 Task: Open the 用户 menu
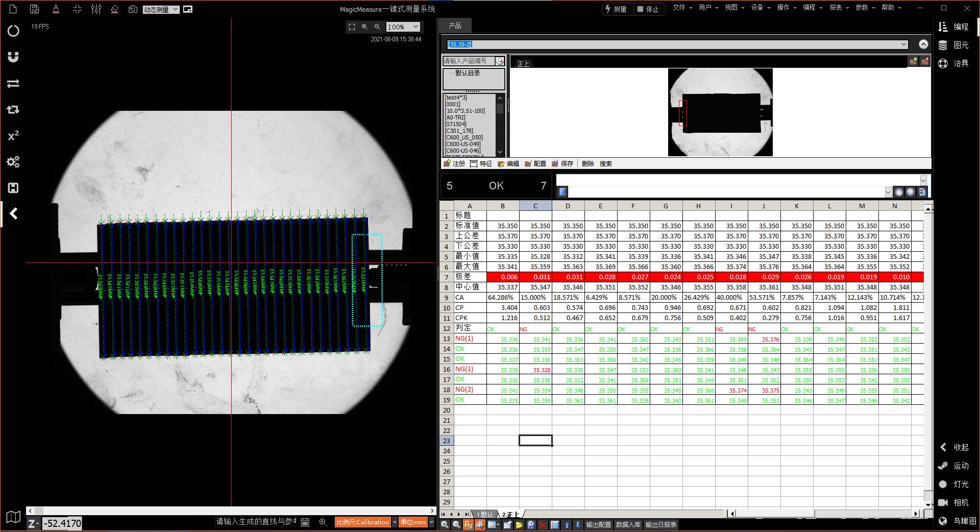(x=708, y=8)
